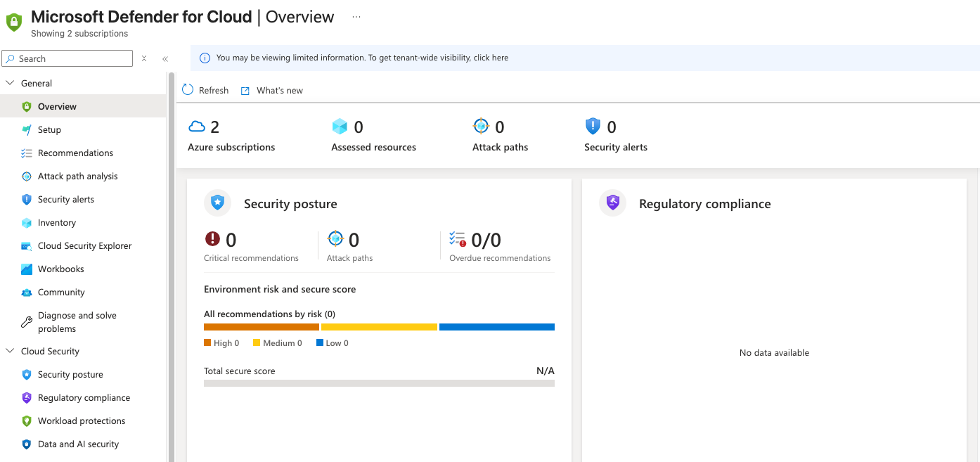Click the Recommendations checklist icon in sidebar

(27, 153)
